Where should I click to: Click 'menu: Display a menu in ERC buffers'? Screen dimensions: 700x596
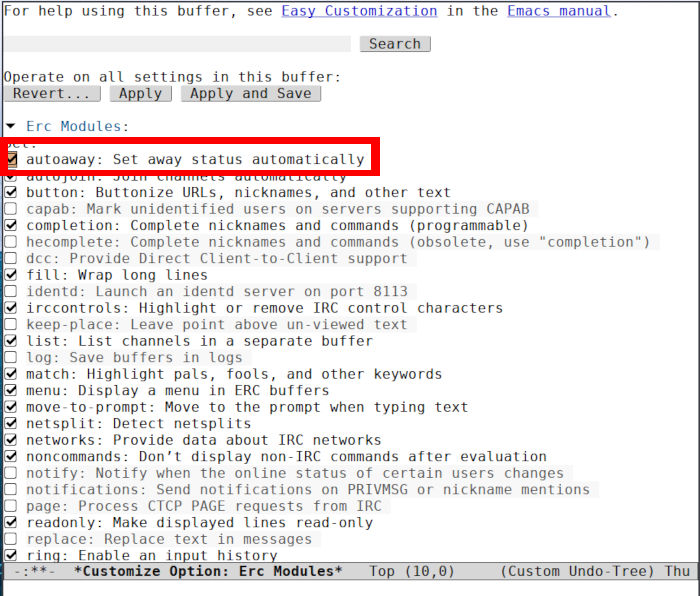coord(178,391)
